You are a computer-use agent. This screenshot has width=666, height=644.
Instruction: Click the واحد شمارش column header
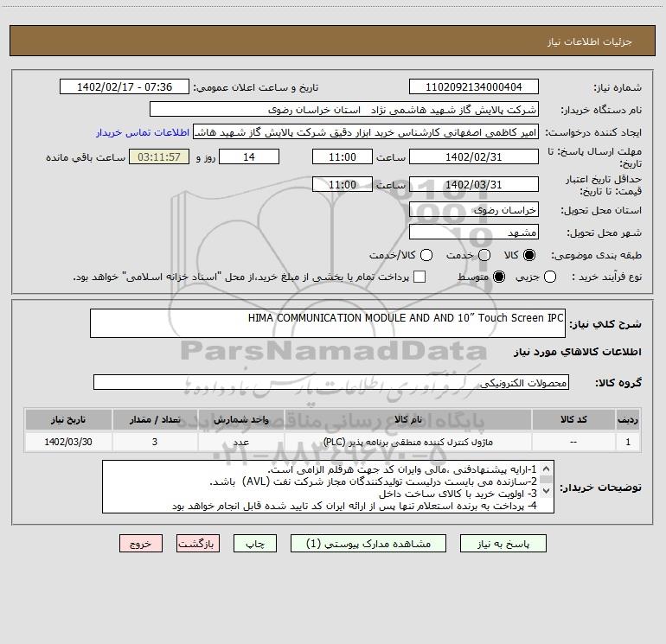(240, 419)
